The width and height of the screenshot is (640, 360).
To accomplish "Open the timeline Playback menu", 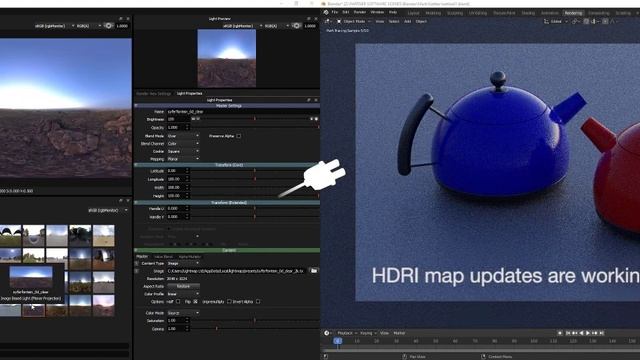I will (x=345, y=333).
